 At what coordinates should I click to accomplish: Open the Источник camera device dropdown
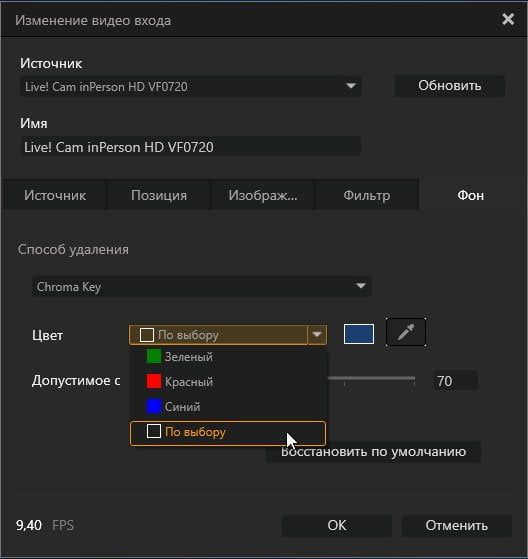click(191, 86)
